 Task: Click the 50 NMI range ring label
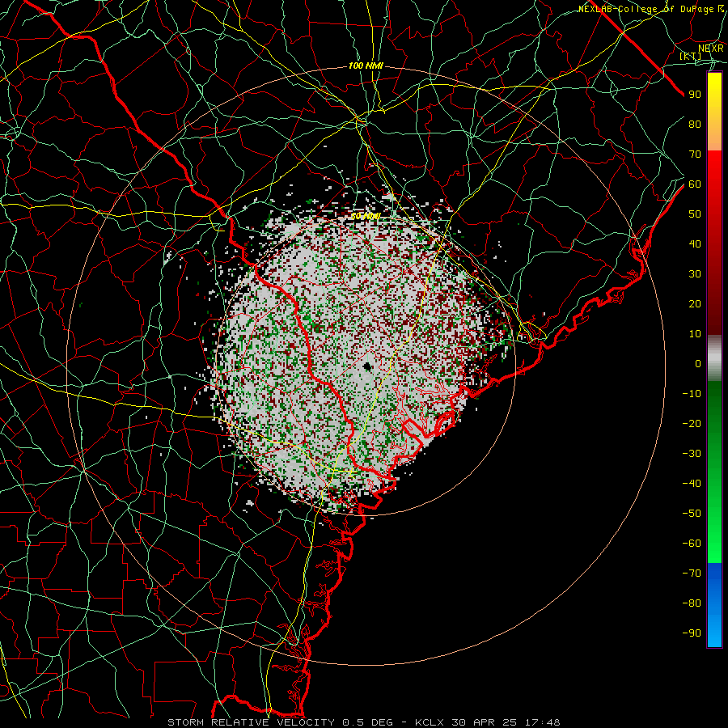[366, 216]
